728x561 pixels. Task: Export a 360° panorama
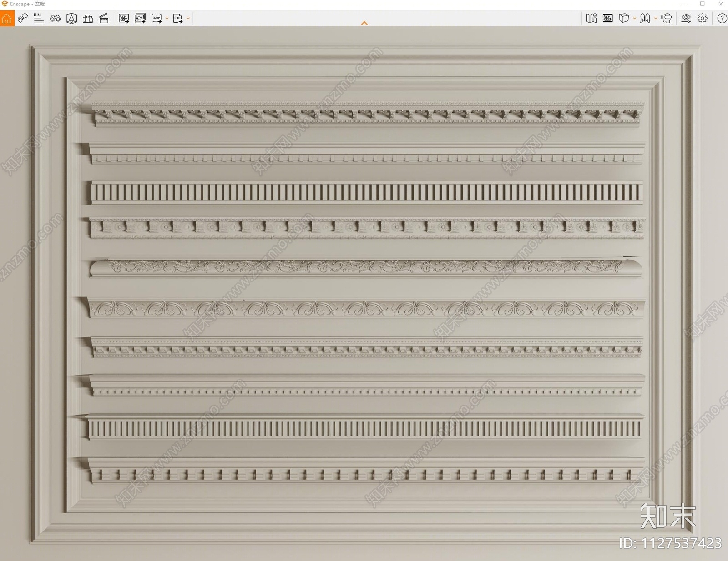click(x=157, y=18)
